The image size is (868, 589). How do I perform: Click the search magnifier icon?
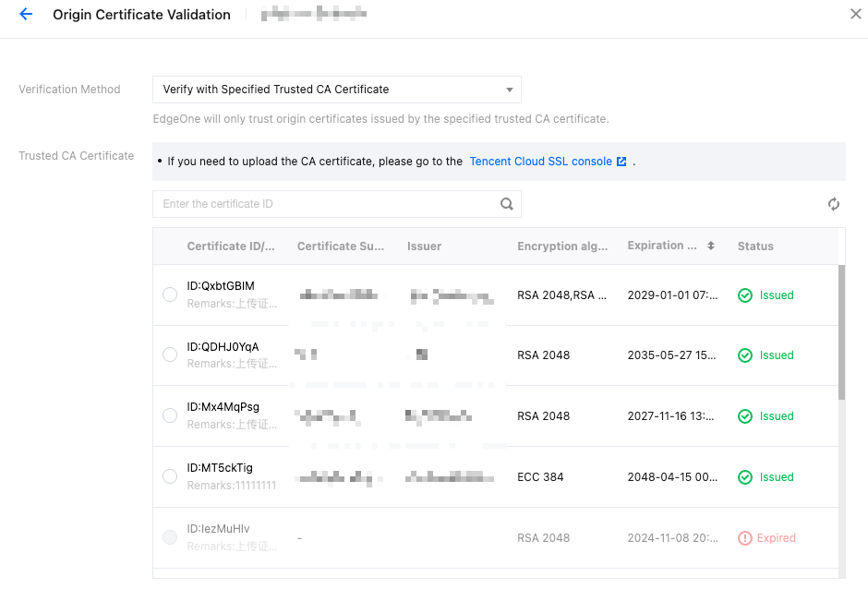507,204
